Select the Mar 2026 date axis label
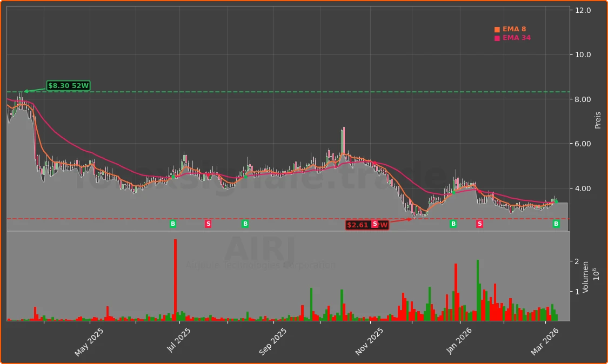 [x=545, y=340]
